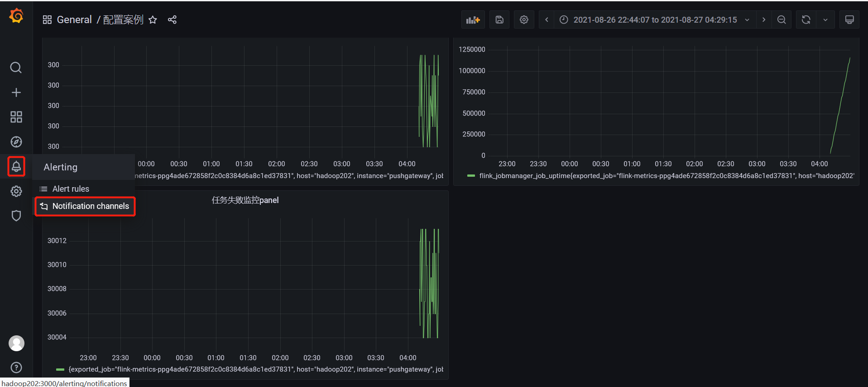Viewport: 868px width, 387px height.
Task: Share the dashboard via share icon
Action: click(x=172, y=19)
